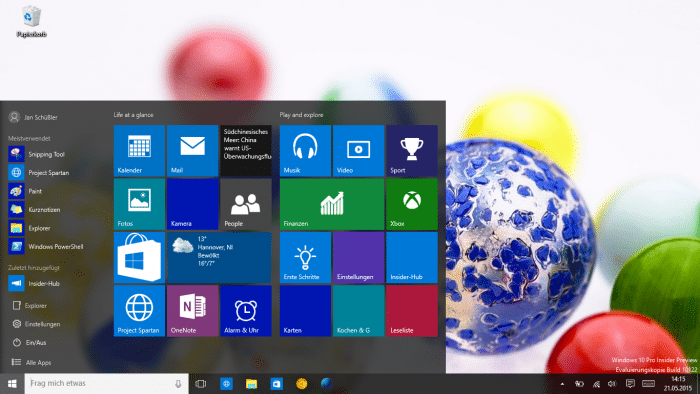Viewport: 700px width, 394px height.
Task: Open the touch keyboard tray icon
Action: point(648,384)
